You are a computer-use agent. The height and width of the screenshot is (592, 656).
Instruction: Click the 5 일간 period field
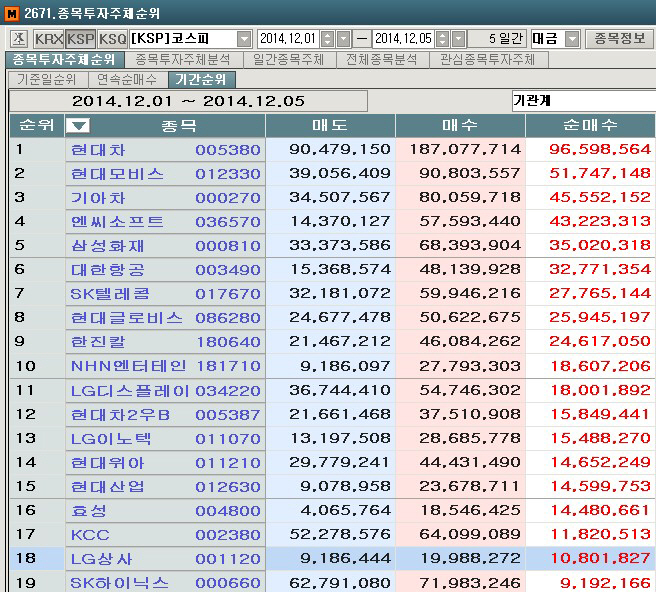point(497,39)
